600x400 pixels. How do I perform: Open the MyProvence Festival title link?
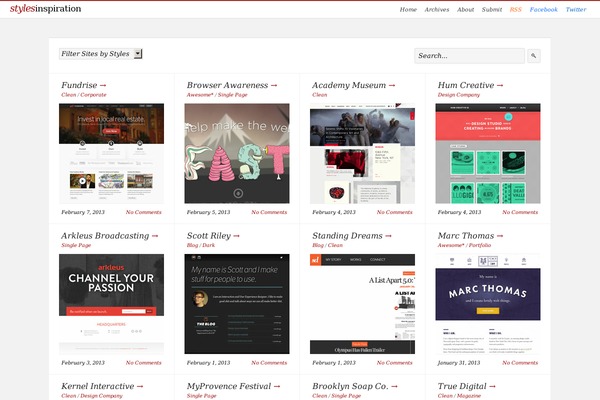tap(233, 386)
